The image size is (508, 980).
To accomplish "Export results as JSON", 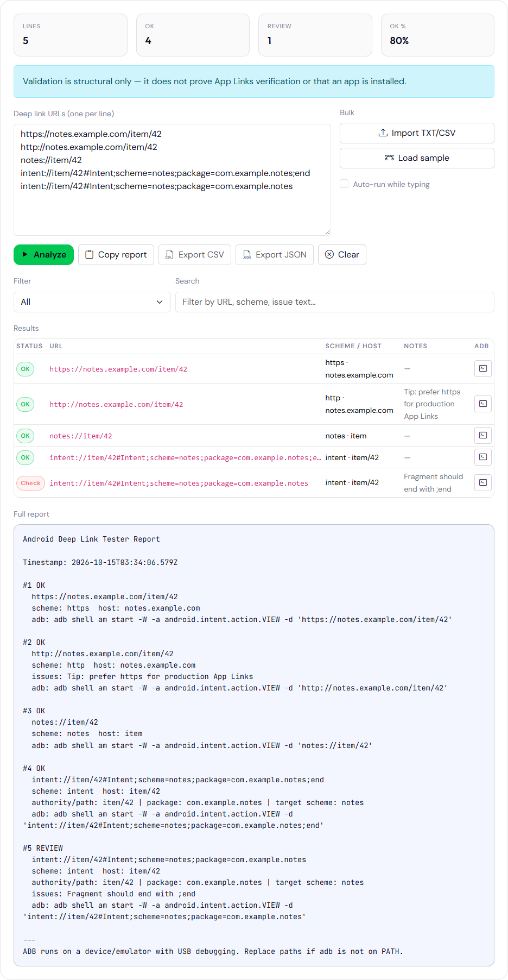I will coord(275,255).
